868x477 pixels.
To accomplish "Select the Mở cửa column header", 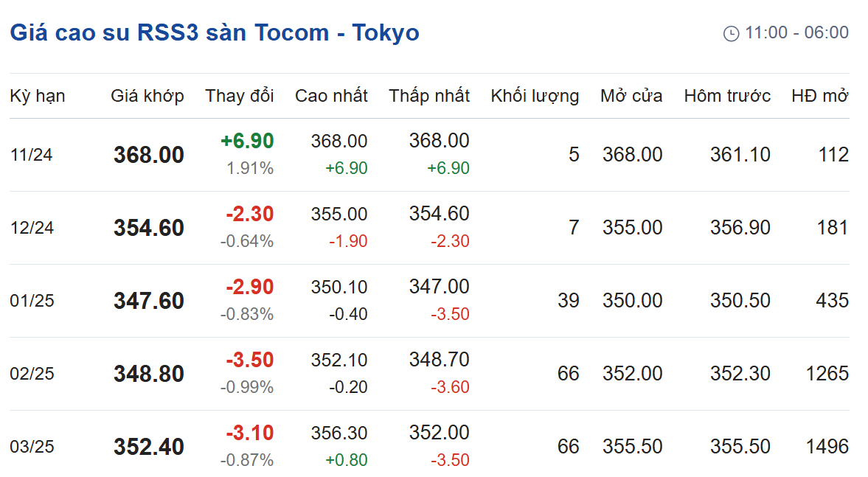I will (x=631, y=96).
